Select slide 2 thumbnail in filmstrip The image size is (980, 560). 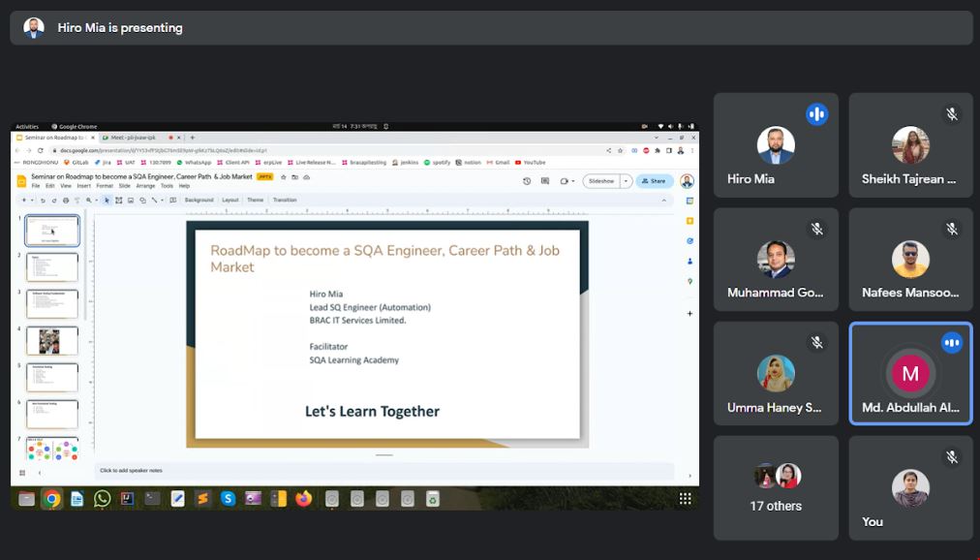tap(51, 267)
